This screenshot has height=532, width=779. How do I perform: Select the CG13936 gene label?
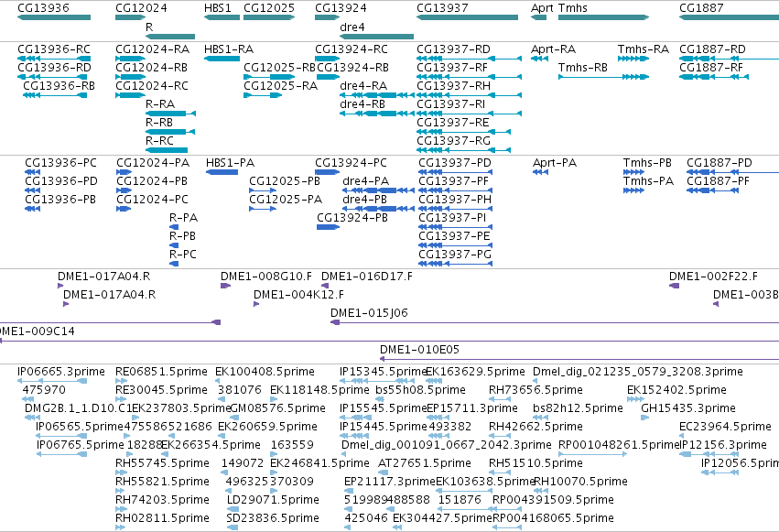pos(43,8)
